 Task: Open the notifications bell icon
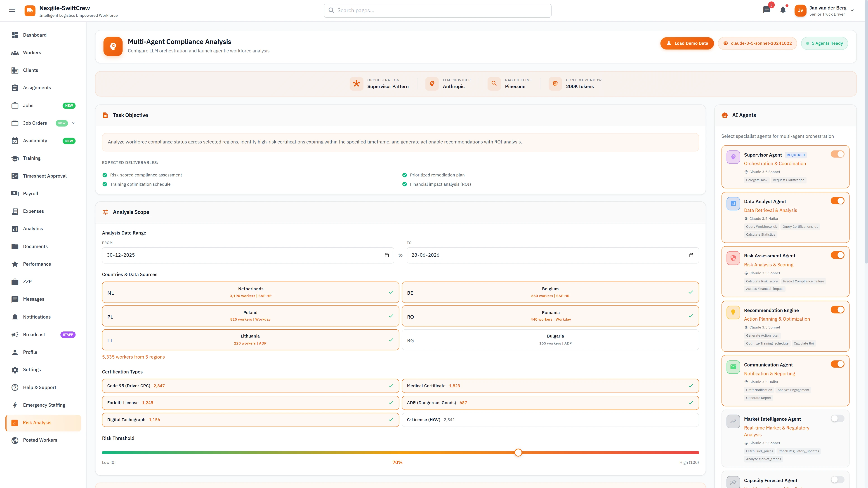(x=782, y=10)
